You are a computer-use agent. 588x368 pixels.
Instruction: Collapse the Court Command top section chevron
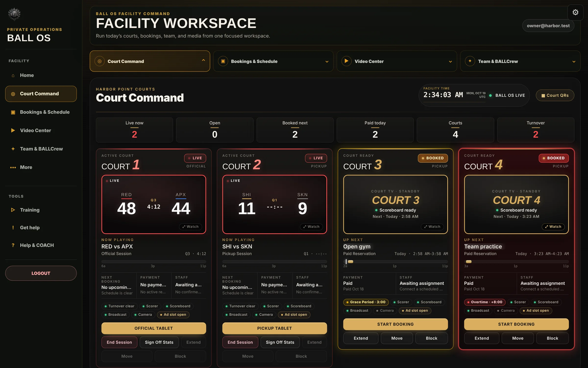203,60
